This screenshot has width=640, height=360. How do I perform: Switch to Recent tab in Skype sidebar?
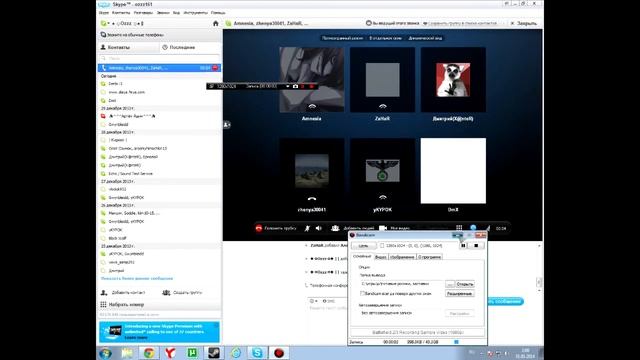click(x=190, y=47)
